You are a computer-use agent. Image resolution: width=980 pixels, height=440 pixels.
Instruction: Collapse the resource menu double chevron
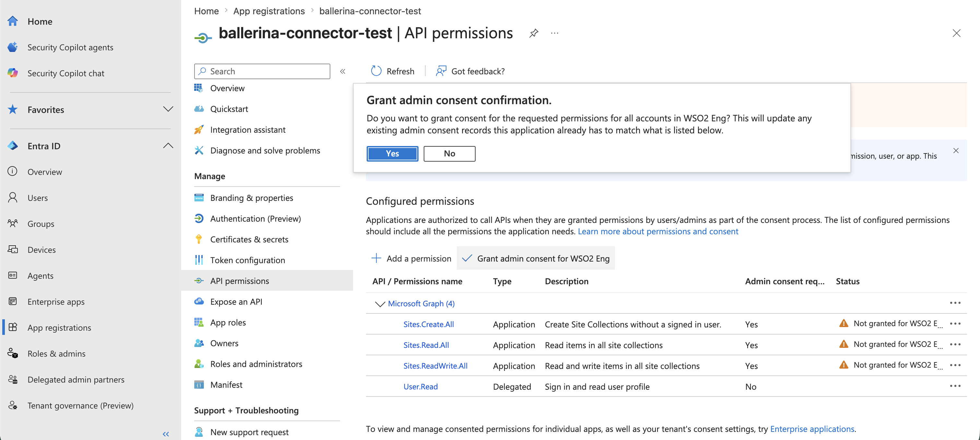click(343, 71)
